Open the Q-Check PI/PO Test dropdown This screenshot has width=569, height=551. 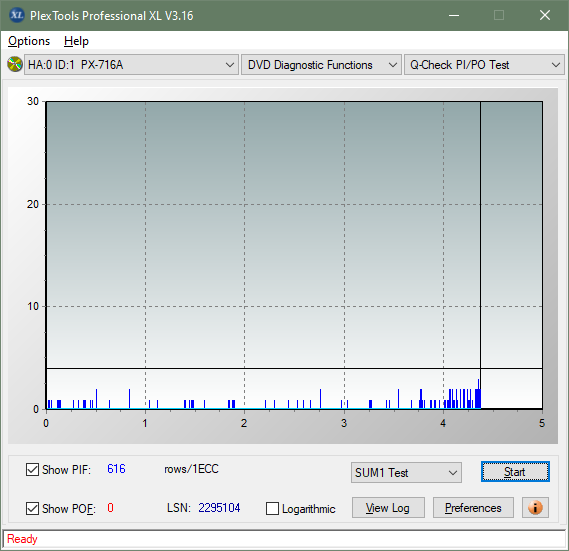(484, 65)
